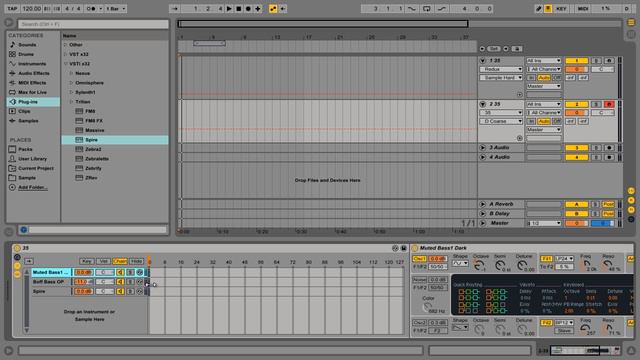Adjust track 2 volume slider

576,113
